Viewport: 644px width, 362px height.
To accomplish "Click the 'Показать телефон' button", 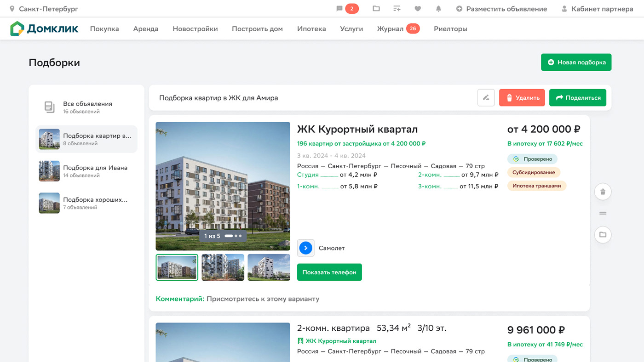I will tap(329, 272).
